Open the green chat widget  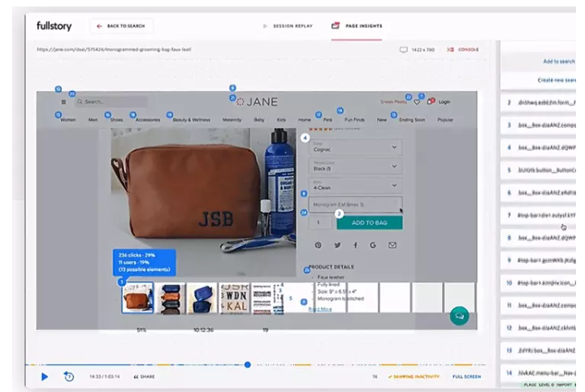click(x=459, y=316)
